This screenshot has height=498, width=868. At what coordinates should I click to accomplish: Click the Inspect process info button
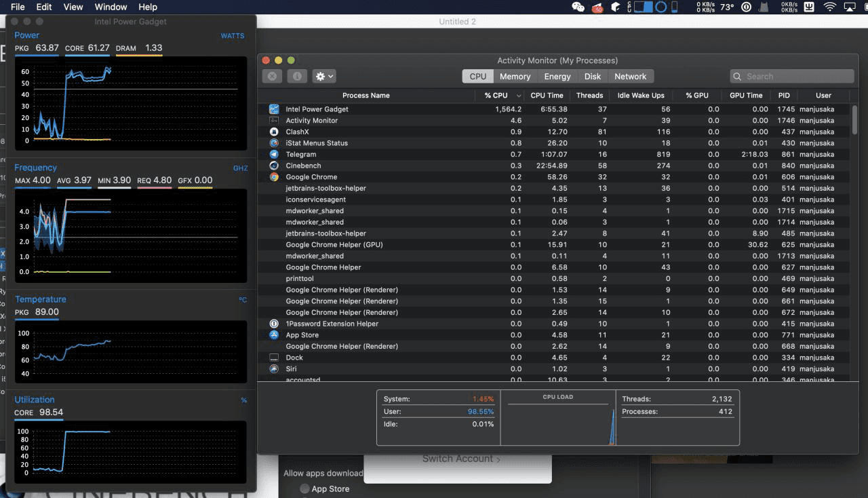click(x=297, y=77)
